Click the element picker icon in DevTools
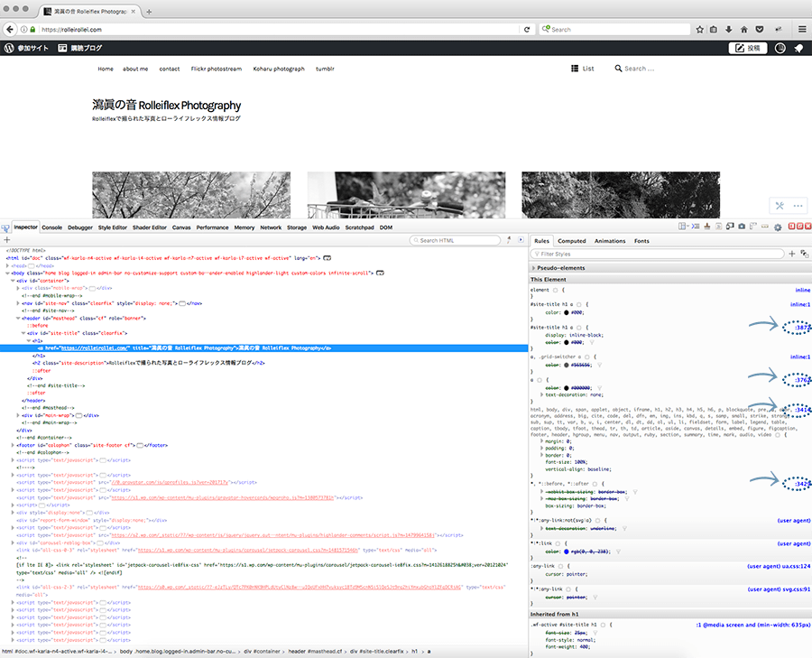The width and height of the screenshot is (812, 658). coord(6,227)
